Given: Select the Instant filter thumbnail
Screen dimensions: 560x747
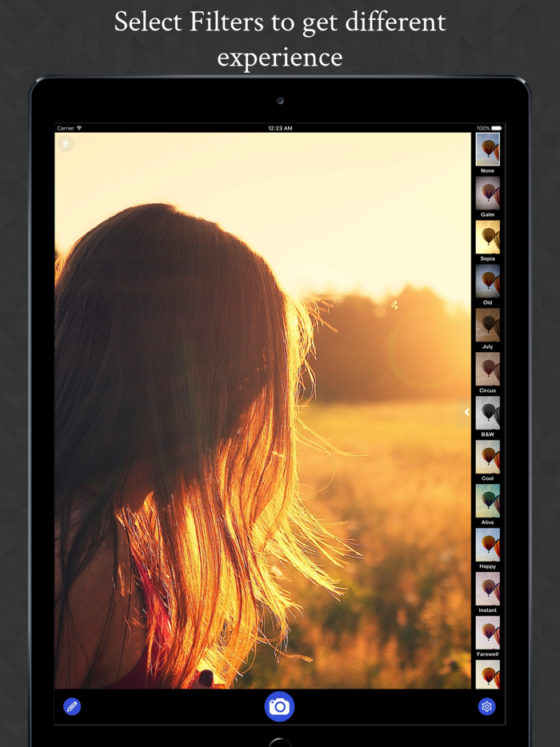Looking at the screenshot, I should coord(487,589).
